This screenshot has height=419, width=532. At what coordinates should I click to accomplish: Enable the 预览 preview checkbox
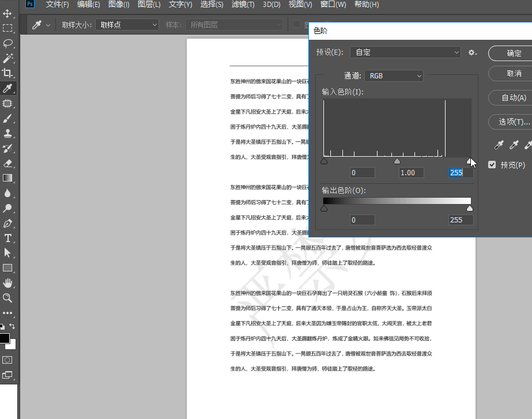[x=492, y=165]
